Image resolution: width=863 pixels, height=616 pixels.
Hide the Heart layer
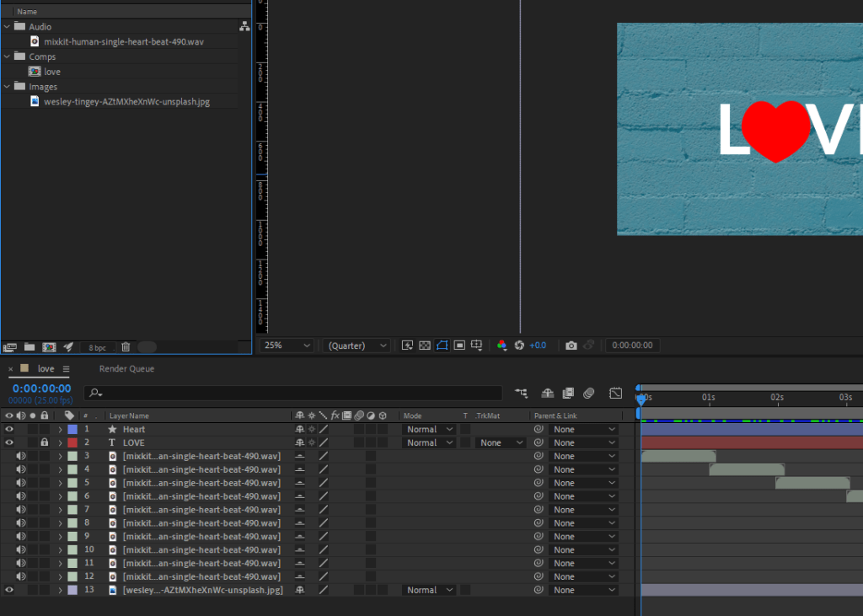pos(9,430)
